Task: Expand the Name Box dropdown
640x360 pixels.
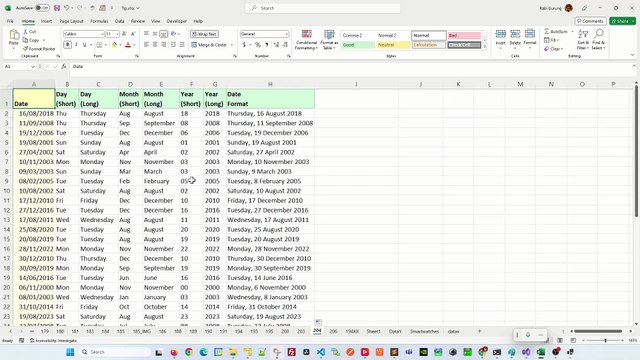Action: (x=33, y=66)
